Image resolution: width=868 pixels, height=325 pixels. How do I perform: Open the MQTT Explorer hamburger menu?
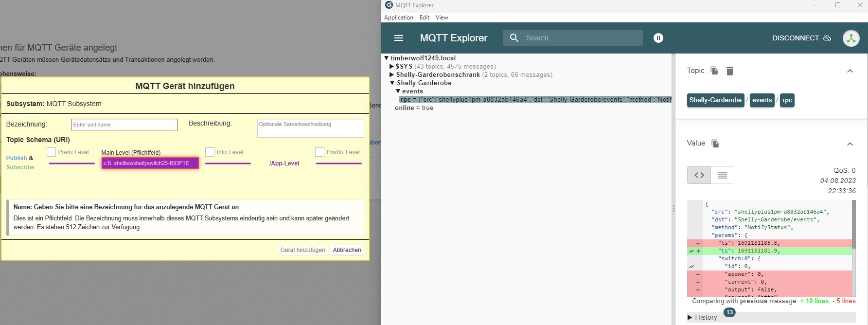tap(399, 38)
